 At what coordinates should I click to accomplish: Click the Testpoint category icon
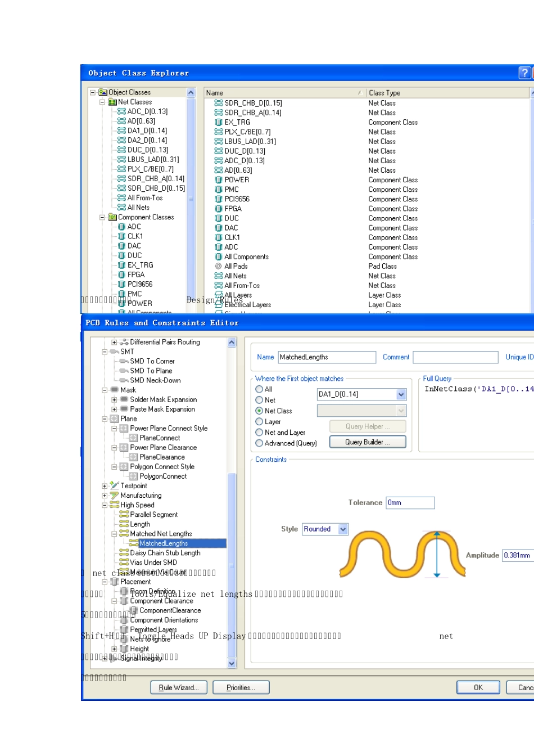[115, 485]
